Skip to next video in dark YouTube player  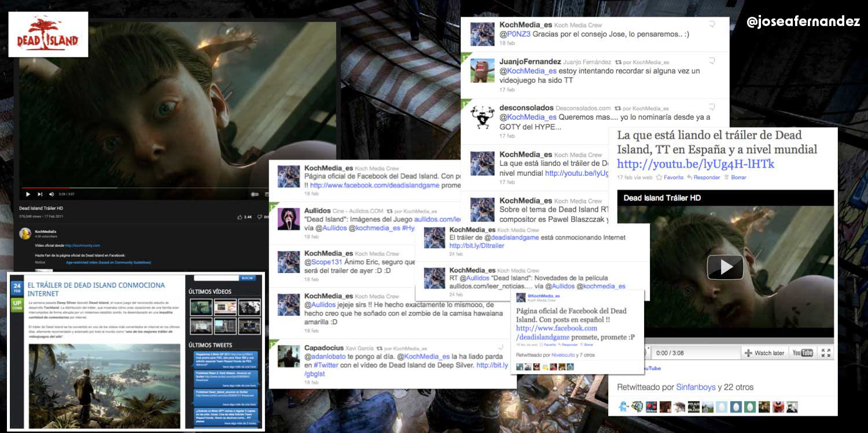coord(40,194)
